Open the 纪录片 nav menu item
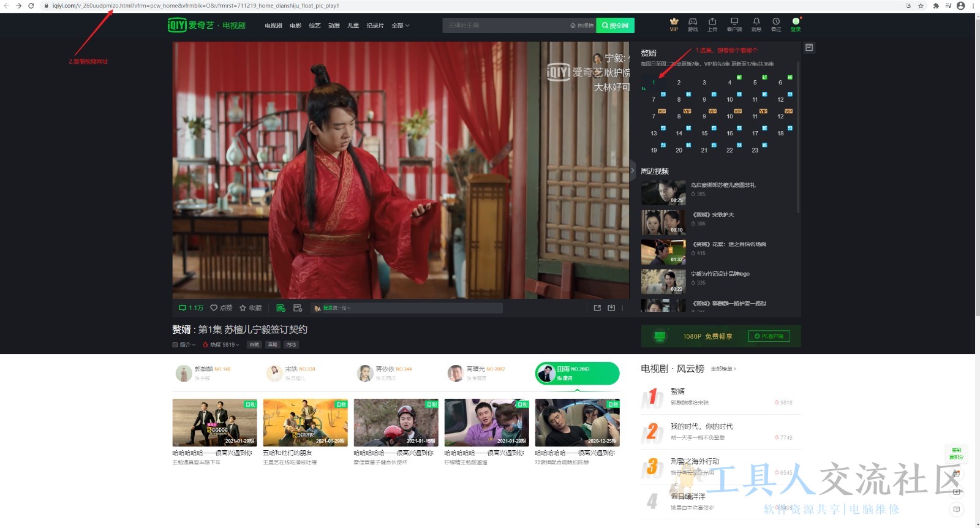This screenshot has width=980, height=528. [x=375, y=26]
